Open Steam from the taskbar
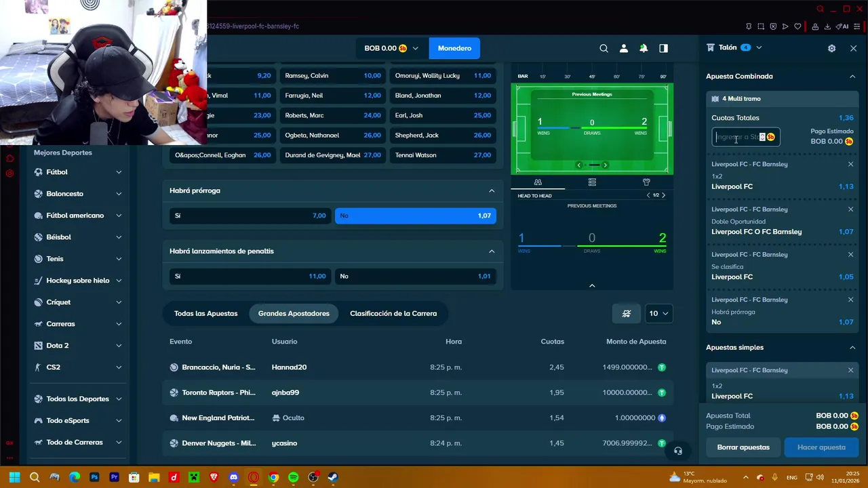This screenshot has height=488, width=868. click(x=332, y=477)
